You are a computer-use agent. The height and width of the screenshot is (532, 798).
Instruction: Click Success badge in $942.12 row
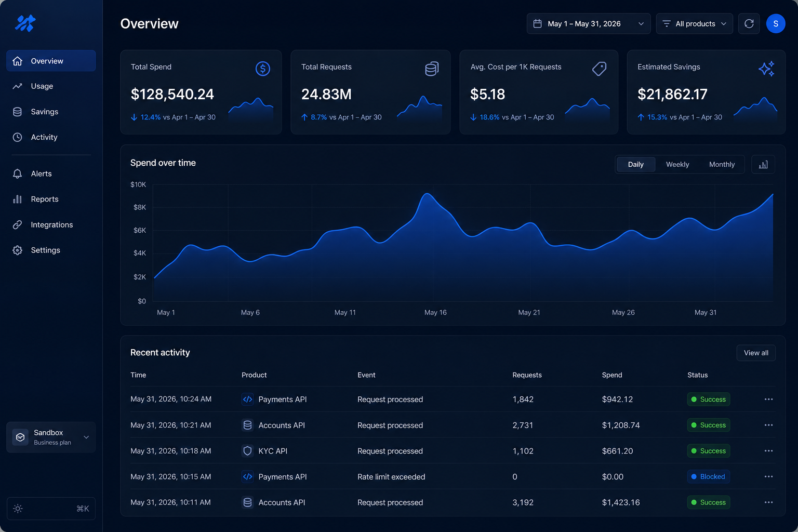pyautogui.click(x=709, y=400)
